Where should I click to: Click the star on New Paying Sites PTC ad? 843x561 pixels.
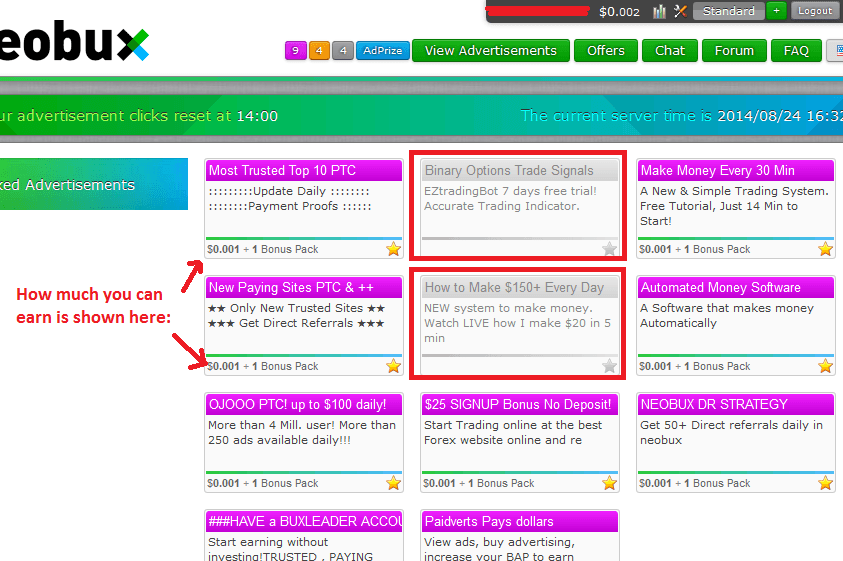coord(394,366)
